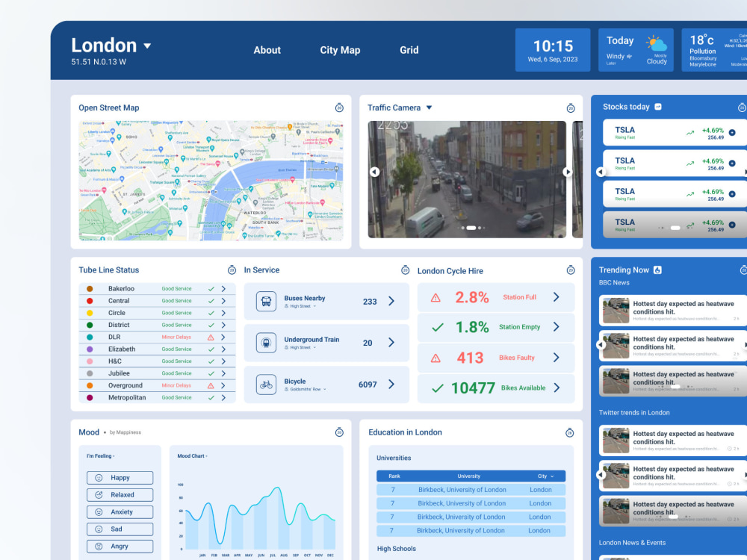
Task: Go to previous BBC News arrow
Action: (601, 344)
